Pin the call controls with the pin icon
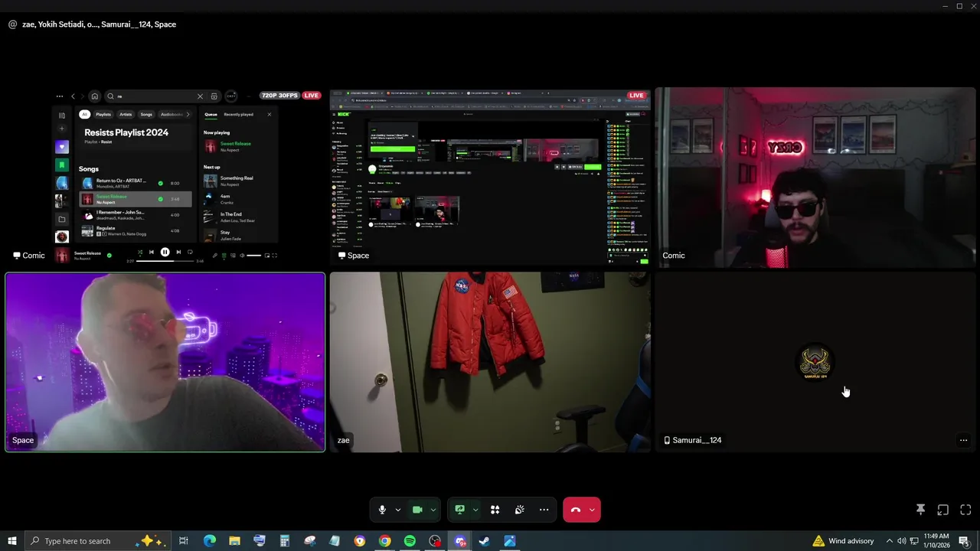 coord(920,510)
